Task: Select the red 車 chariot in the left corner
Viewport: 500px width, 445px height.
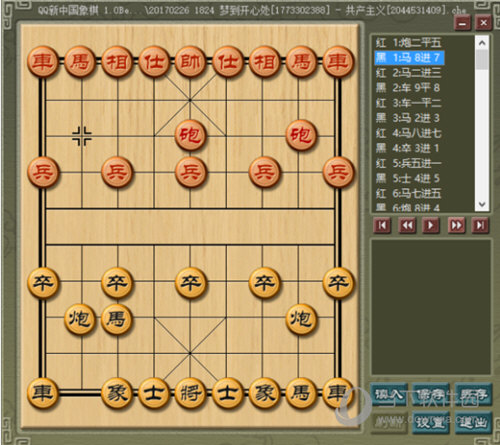Action: pos(43,62)
